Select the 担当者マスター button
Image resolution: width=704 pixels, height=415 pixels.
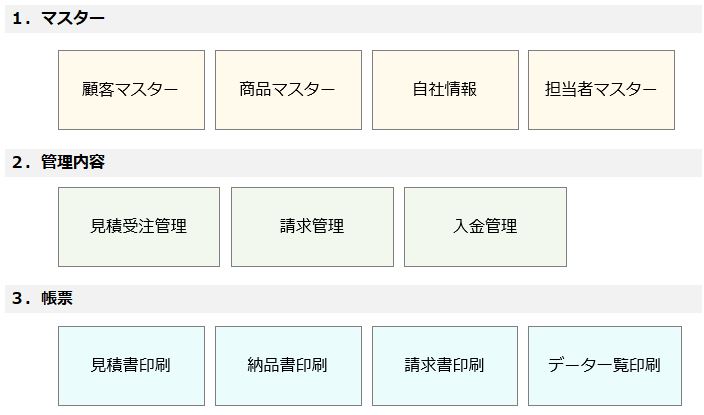coord(601,90)
